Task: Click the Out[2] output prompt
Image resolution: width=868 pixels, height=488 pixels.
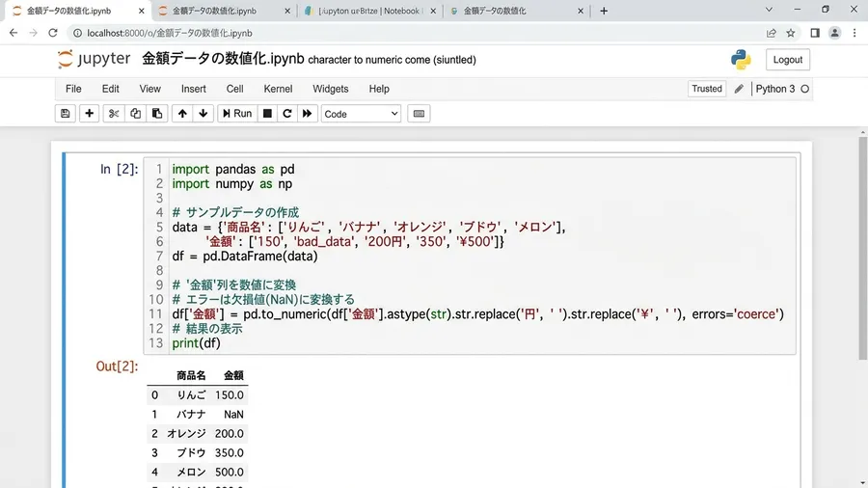Action: tap(117, 366)
